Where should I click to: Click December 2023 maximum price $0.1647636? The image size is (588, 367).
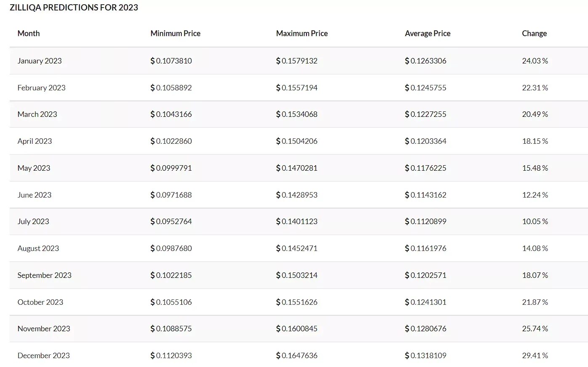297,355
